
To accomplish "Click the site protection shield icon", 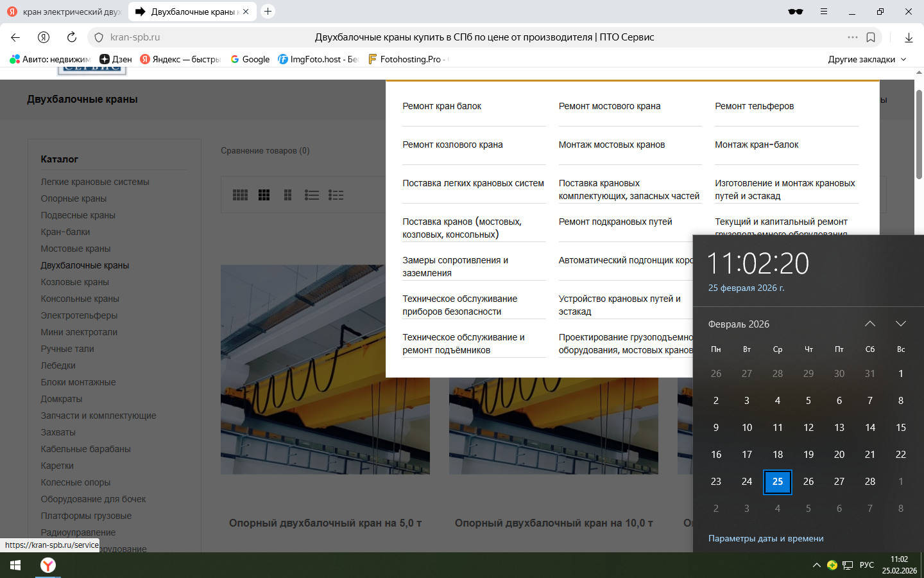I will 99,37.
